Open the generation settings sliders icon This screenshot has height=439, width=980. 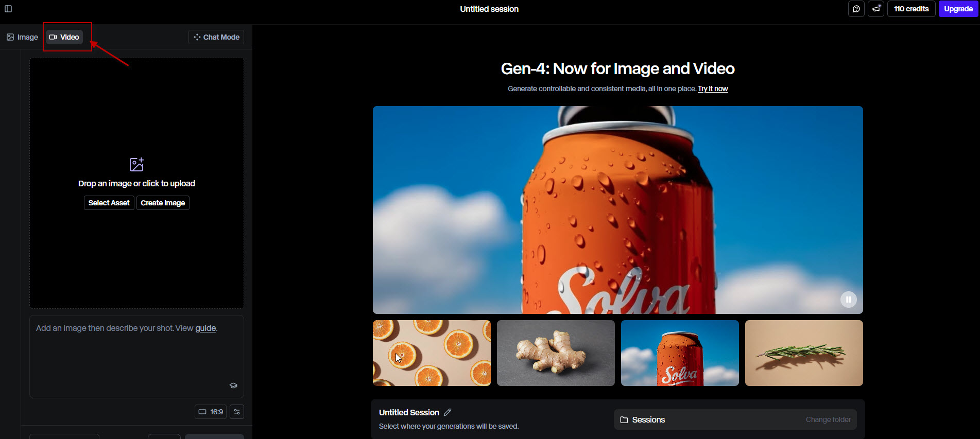(x=237, y=412)
